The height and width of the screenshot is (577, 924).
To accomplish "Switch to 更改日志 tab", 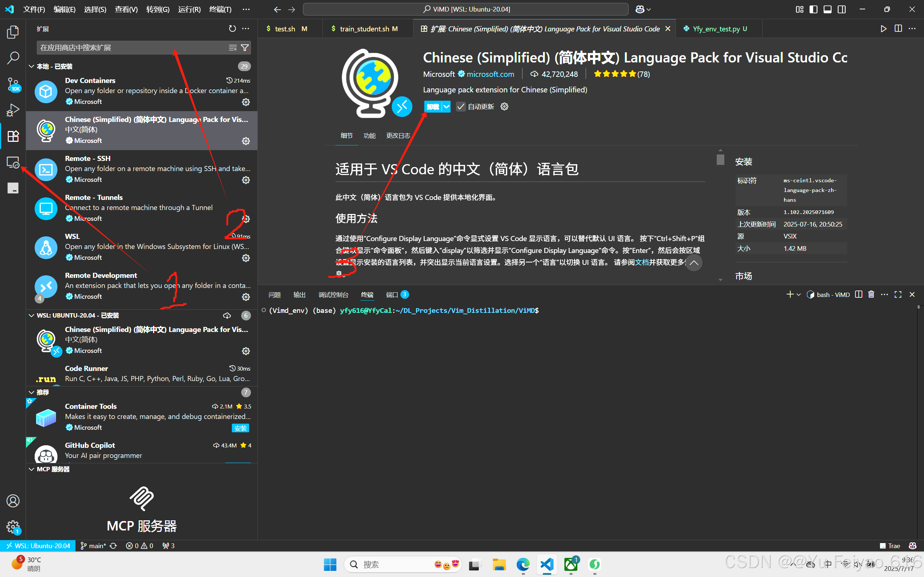I will point(398,135).
